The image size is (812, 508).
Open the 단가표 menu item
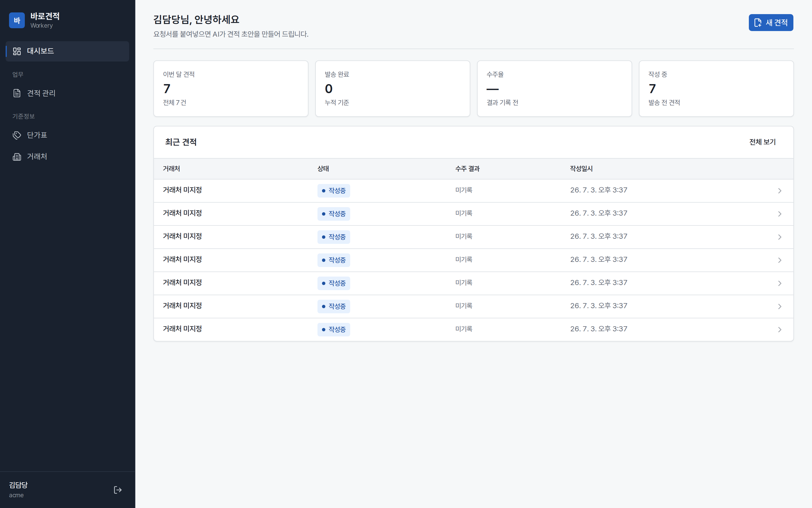coord(67,135)
